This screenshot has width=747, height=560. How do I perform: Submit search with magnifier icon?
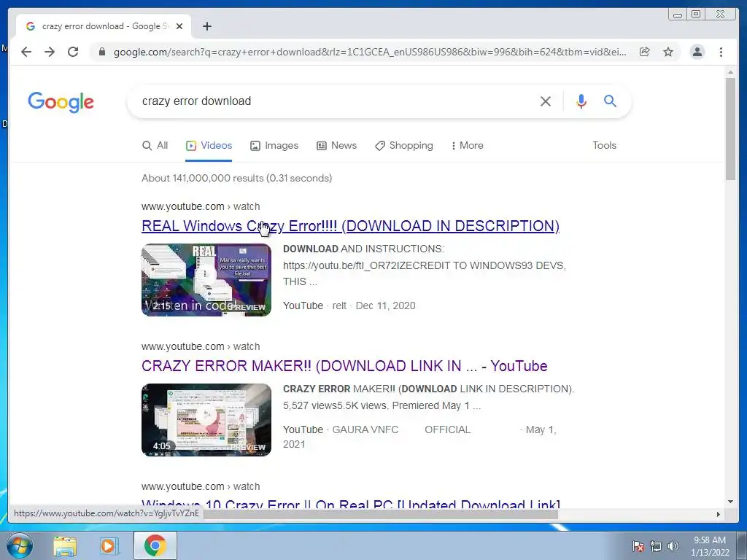(611, 101)
